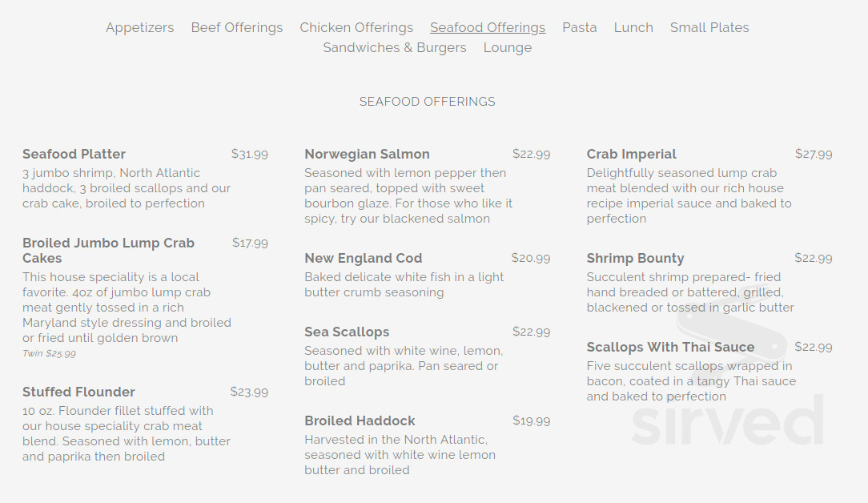Click the Shrimp Bounty dish
Screen dimensions: 868x503
635,258
